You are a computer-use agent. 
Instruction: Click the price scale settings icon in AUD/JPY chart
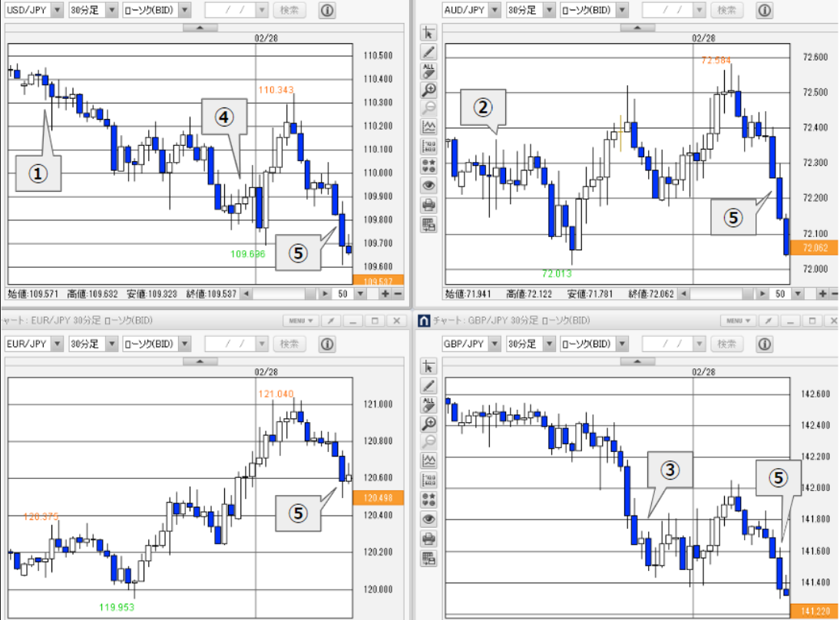428,146
